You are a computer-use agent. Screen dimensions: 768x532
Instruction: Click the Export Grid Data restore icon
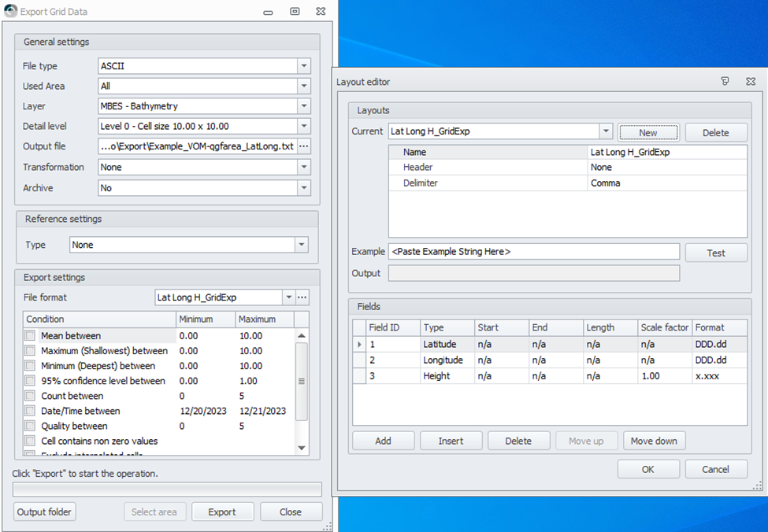(x=295, y=12)
